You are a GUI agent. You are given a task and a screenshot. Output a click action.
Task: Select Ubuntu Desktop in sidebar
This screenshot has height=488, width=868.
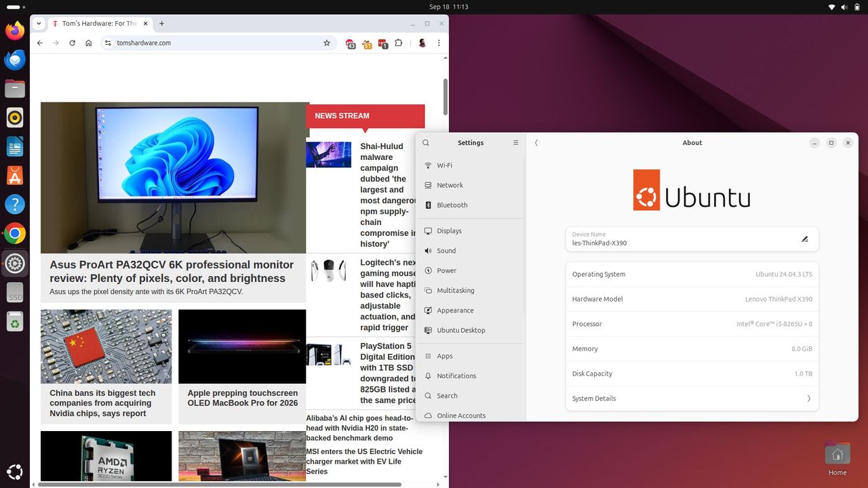click(471, 330)
